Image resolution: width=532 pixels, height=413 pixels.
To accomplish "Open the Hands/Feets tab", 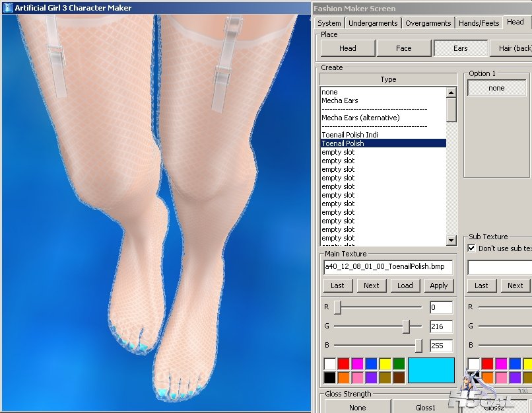I will (x=479, y=23).
